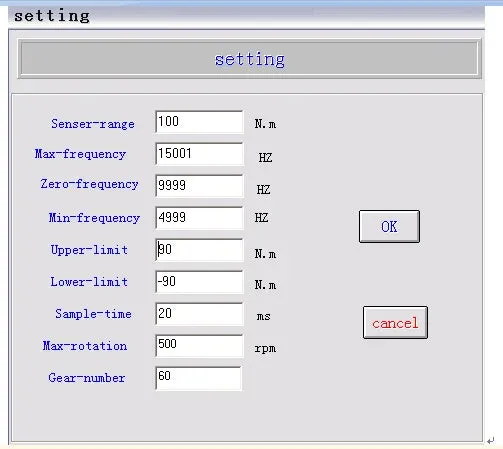The width and height of the screenshot is (503, 449).
Task: Click the Lower-limit field containing -90
Action: [199, 282]
